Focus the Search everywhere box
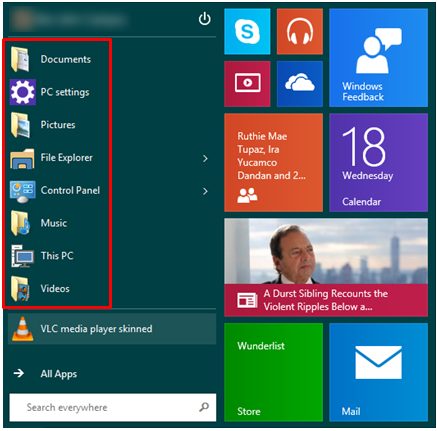The image size is (437, 431). click(x=113, y=407)
